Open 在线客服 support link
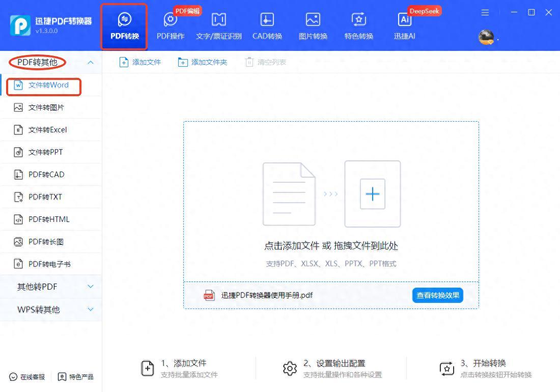Screen dimensions: 560x392 pos(27,377)
